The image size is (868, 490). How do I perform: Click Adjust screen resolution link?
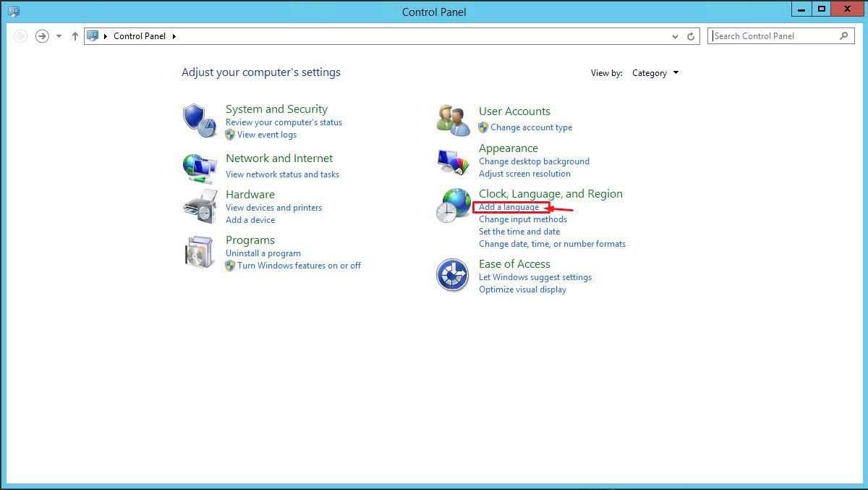(524, 174)
